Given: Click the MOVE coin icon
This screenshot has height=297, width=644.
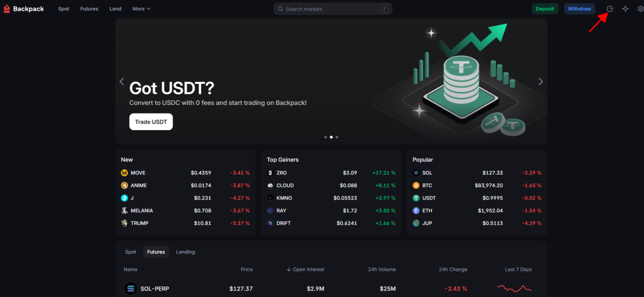Looking at the screenshot, I should point(124,173).
